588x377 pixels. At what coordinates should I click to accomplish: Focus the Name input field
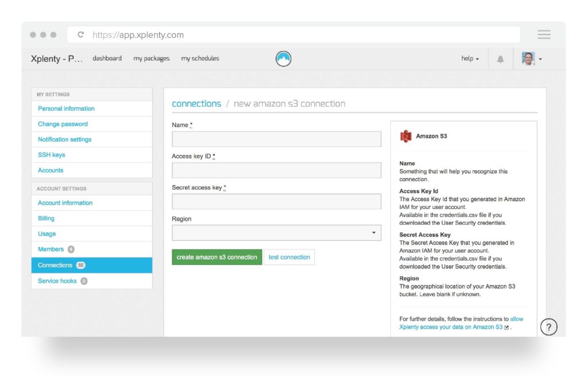[276, 139]
